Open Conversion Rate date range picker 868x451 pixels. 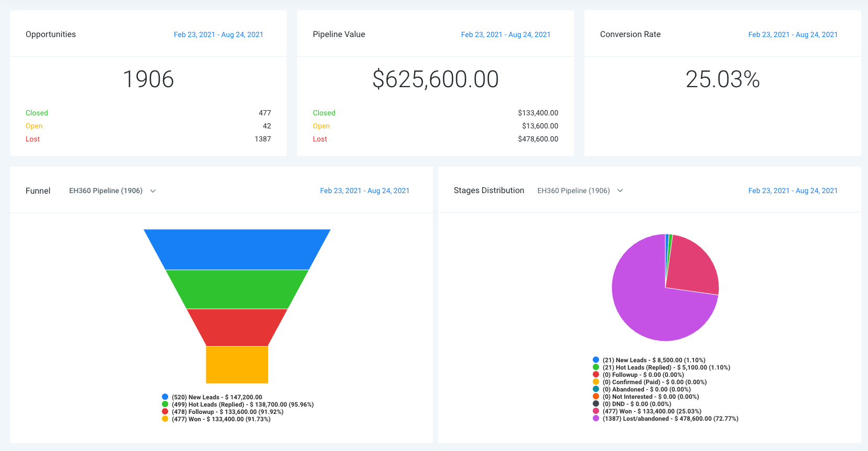pyautogui.click(x=792, y=34)
